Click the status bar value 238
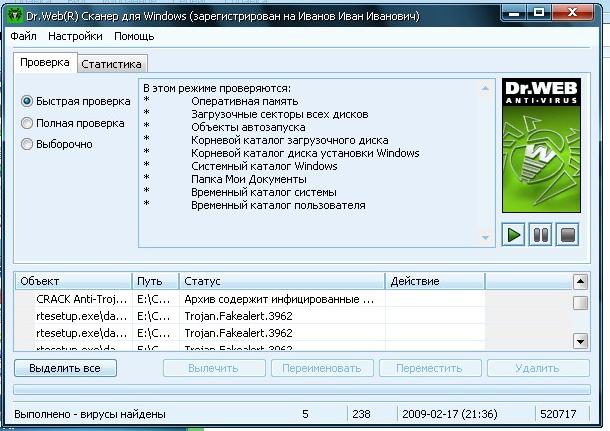This screenshot has width=610, height=431. point(361,414)
